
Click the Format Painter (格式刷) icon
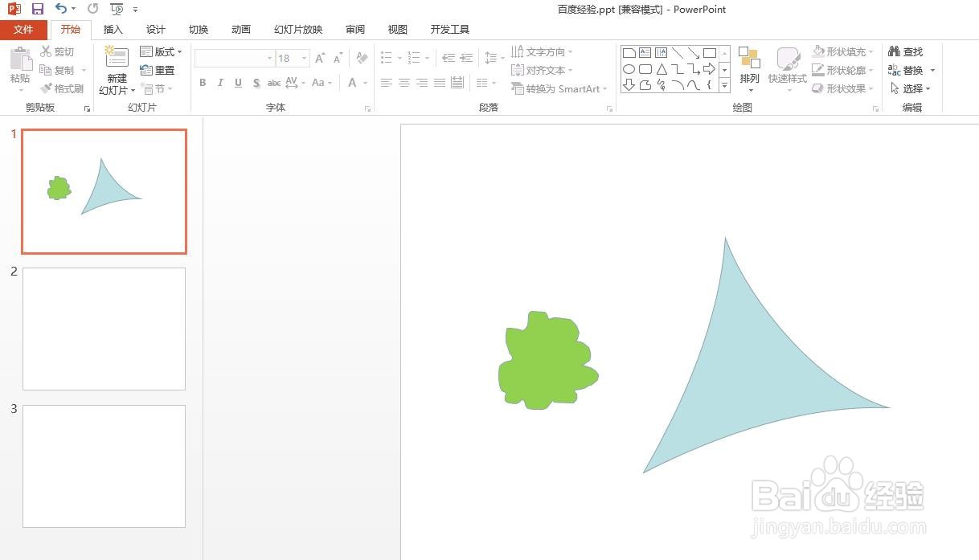point(46,88)
